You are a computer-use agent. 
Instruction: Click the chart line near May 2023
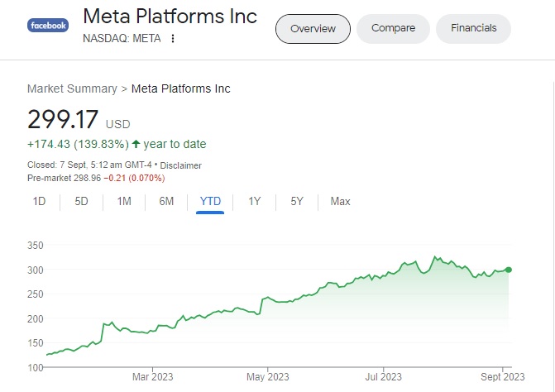point(268,296)
